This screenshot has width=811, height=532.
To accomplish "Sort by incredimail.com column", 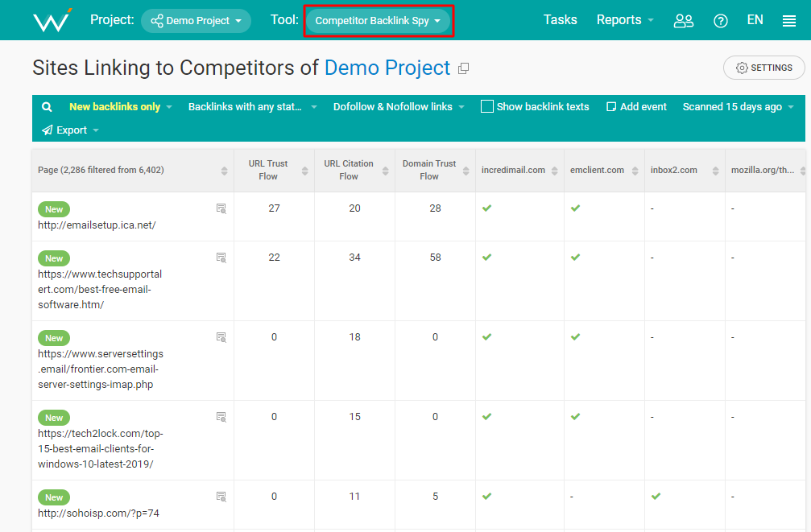I will click(x=554, y=171).
